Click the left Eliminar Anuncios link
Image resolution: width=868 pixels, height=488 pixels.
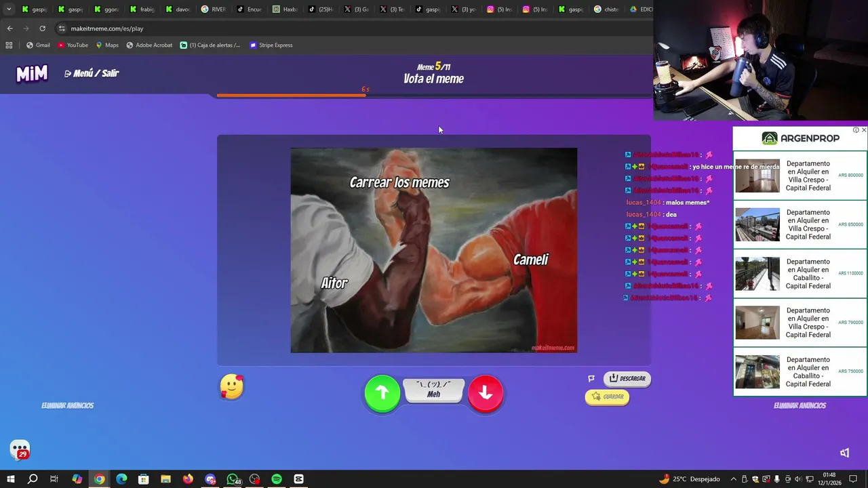click(x=68, y=405)
